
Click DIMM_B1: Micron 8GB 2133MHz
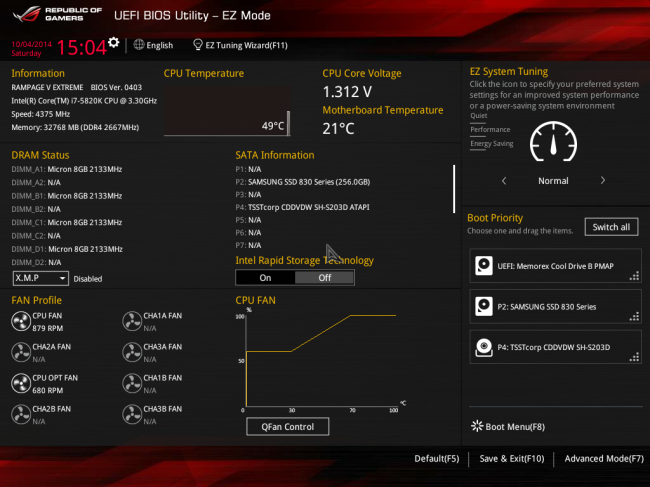point(67,196)
